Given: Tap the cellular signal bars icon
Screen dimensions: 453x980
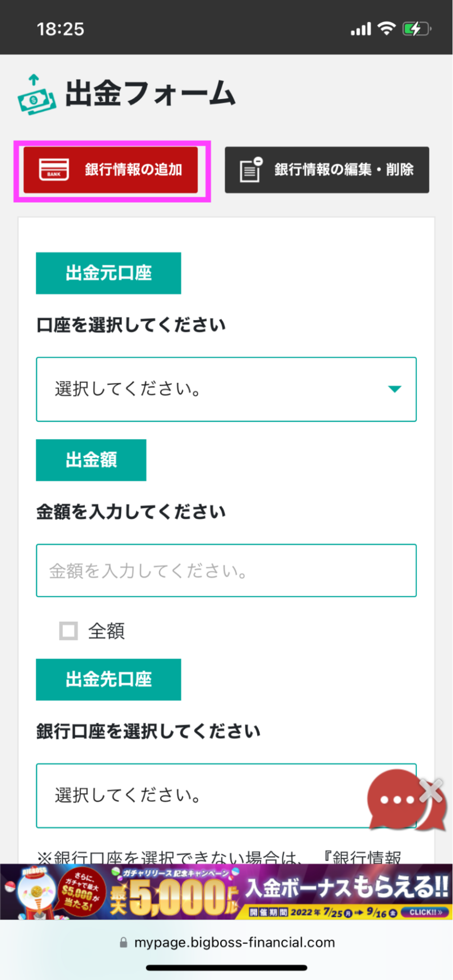Looking at the screenshot, I should pyautogui.click(x=361, y=30).
